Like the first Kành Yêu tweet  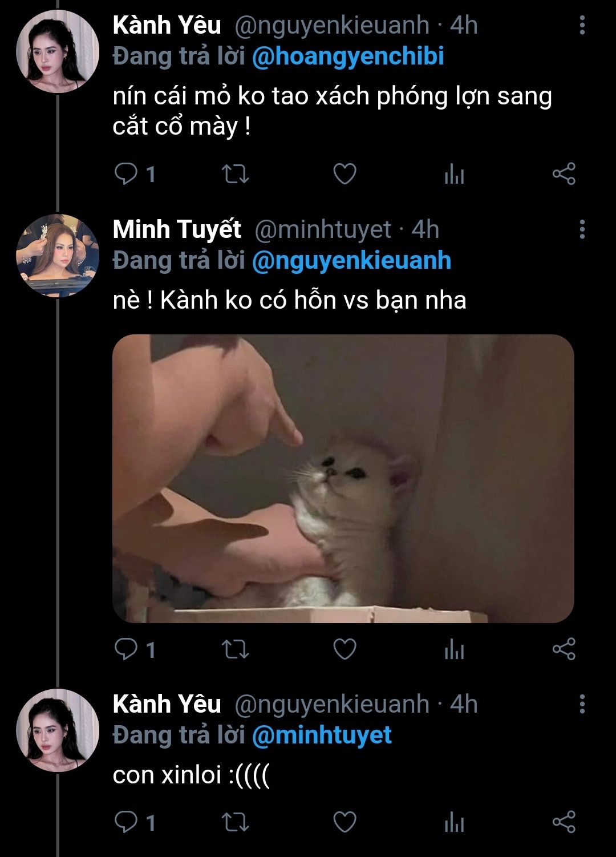coord(345,174)
